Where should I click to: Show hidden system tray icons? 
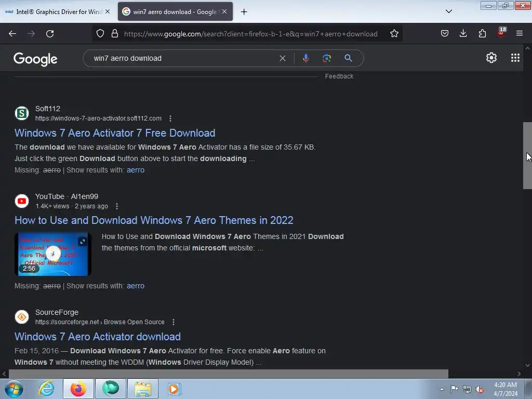pos(442,389)
